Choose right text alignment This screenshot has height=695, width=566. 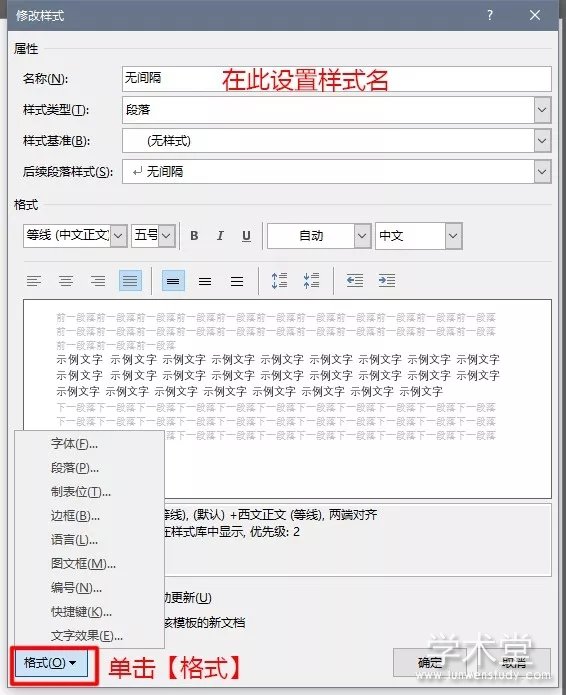pyautogui.click(x=98, y=281)
